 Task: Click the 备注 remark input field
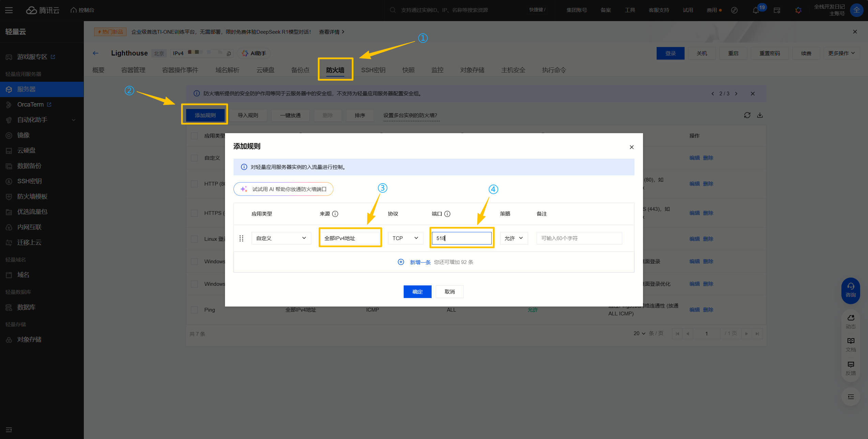pos(579,238)
